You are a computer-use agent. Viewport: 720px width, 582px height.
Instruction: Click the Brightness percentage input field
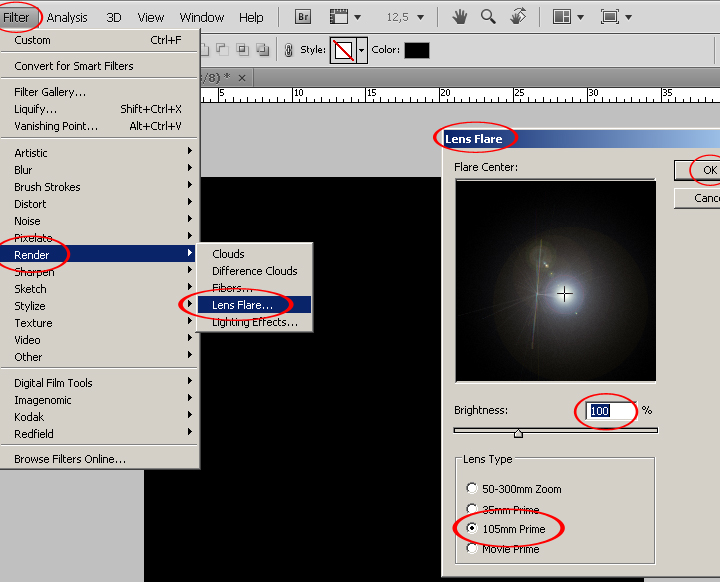point(610,411)
